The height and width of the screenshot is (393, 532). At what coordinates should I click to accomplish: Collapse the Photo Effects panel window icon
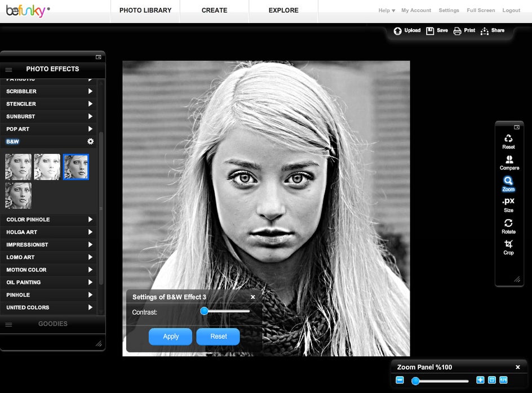99,57
